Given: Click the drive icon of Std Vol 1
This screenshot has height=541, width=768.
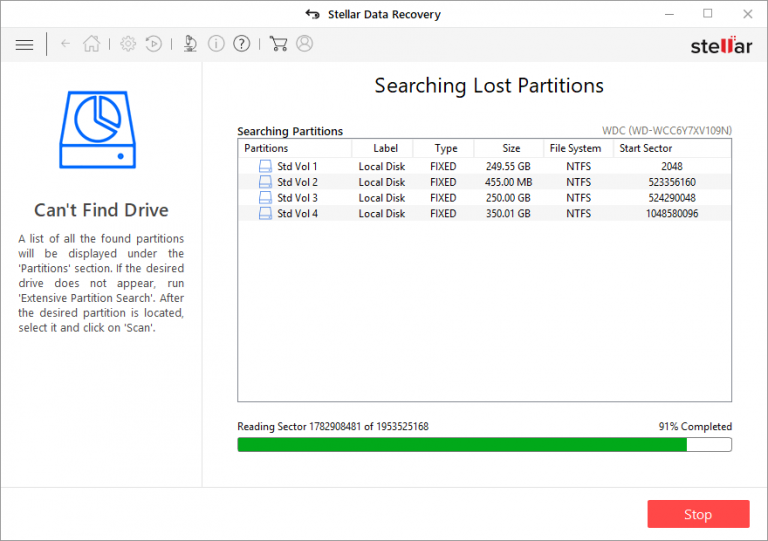Looking at the screenshot, I should coord(265,166).
